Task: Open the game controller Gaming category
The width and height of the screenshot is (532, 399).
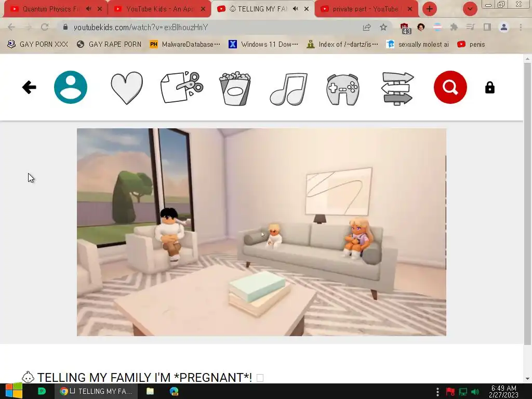Action: pos(343,89)
